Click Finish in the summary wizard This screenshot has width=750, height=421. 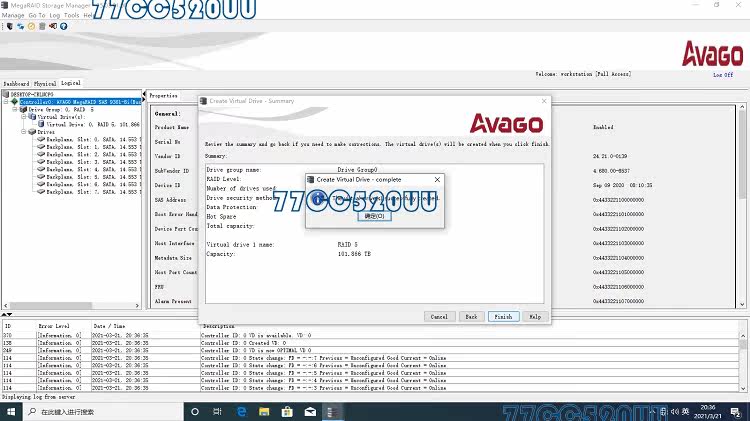503,317
